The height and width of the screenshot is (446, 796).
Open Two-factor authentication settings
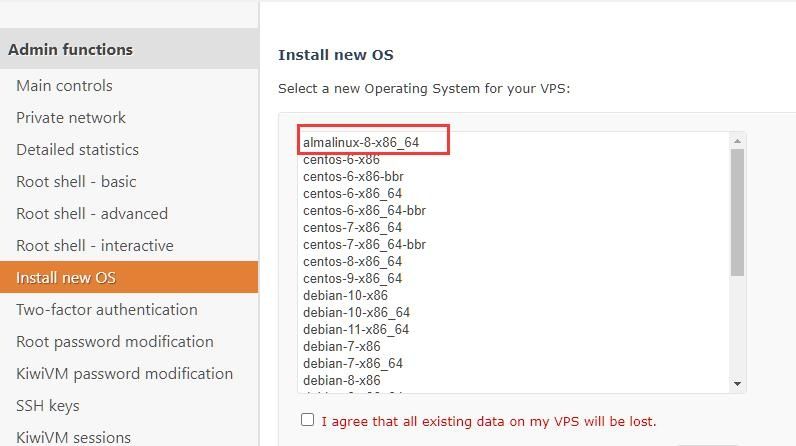tap(107, 310)
